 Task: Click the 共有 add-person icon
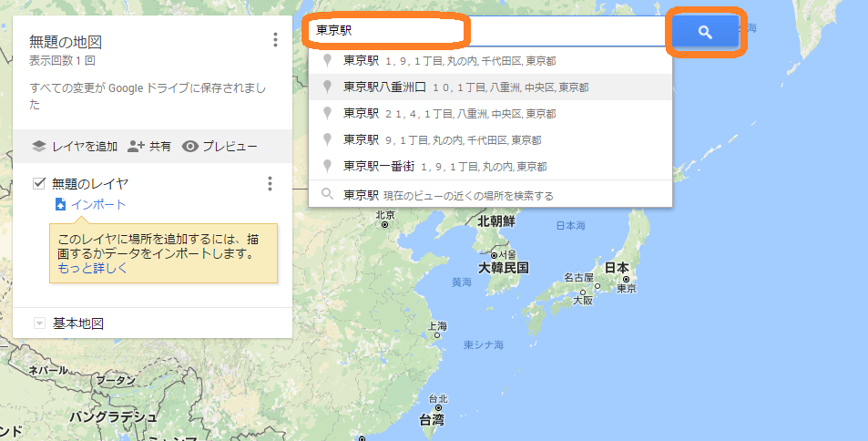[x=136, y=147]
